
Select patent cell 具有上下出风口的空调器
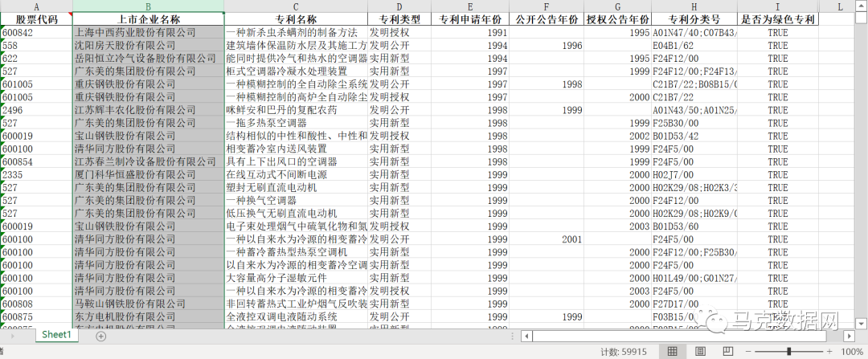coord(296,161)
